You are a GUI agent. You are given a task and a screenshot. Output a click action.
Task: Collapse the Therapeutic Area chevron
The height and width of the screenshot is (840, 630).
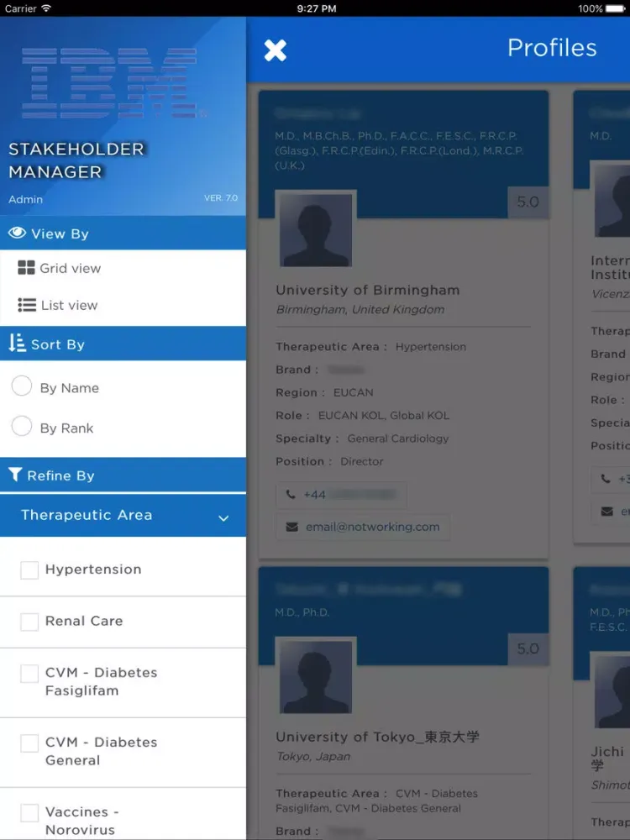pos(223,518)
